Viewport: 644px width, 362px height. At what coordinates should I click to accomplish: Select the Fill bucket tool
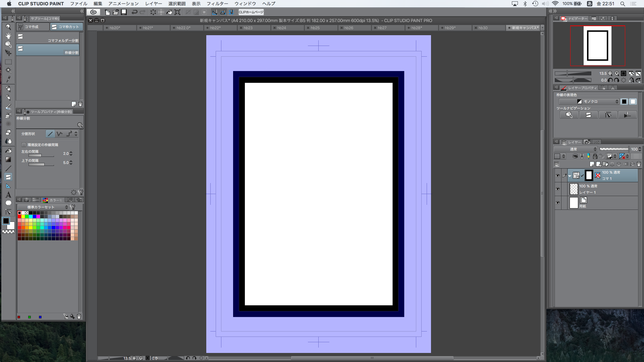[8, 151]
